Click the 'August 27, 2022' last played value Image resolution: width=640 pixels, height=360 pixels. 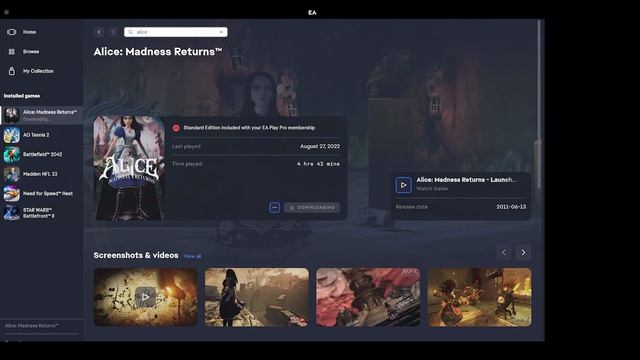point(320,146)
